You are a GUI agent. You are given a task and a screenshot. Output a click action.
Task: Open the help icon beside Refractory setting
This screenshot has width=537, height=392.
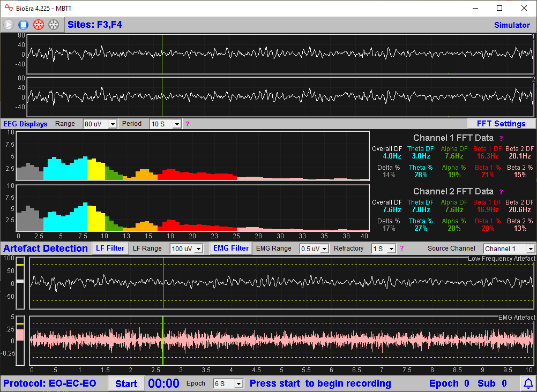(x=402, y=248)
